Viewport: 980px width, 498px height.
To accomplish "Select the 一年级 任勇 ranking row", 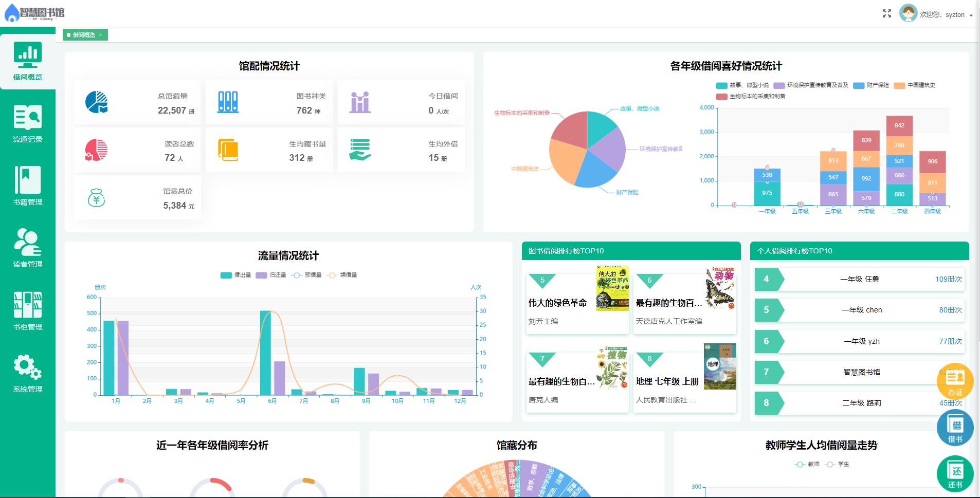I will 859,279.
